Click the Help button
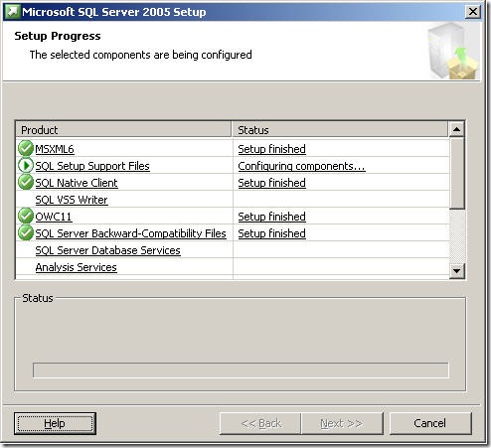 pos(55,423)
